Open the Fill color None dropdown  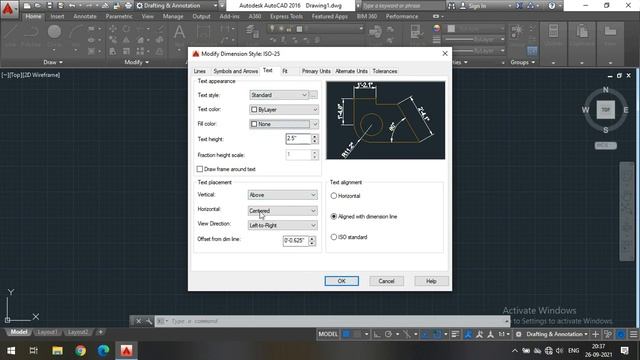[x=284, y=124]
